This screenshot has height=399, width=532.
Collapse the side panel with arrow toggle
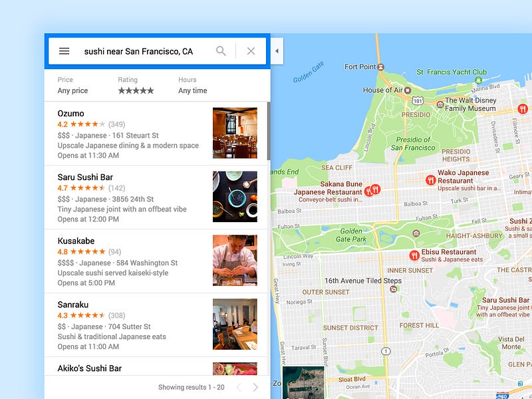(277, 51)
